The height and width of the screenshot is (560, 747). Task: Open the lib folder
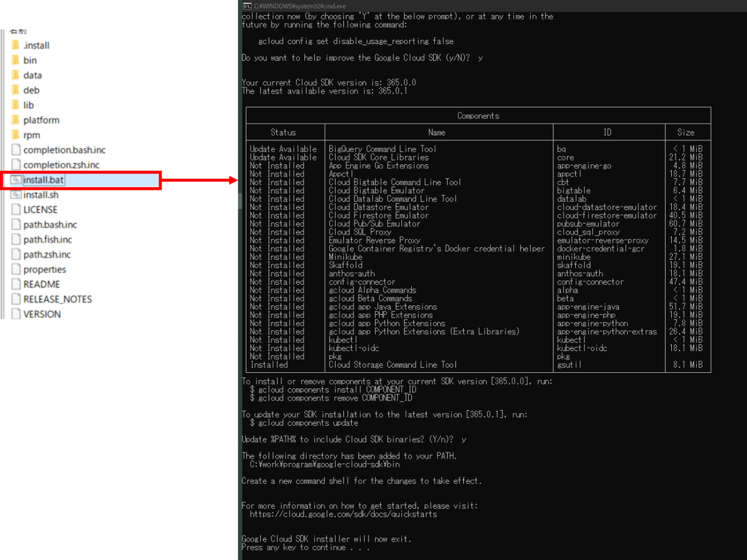pyautogui.click(x=28, y=105)
